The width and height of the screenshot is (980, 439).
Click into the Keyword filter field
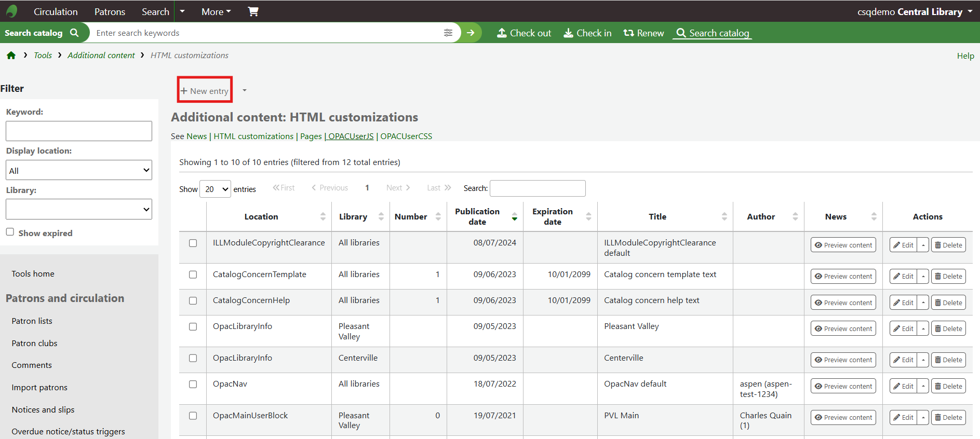(x=79, y=131)
